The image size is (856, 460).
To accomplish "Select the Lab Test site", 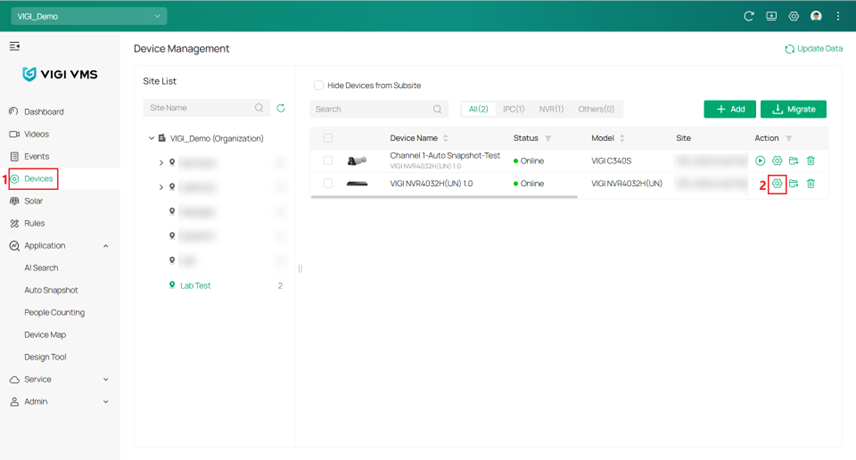I will (x=195, y=285).
